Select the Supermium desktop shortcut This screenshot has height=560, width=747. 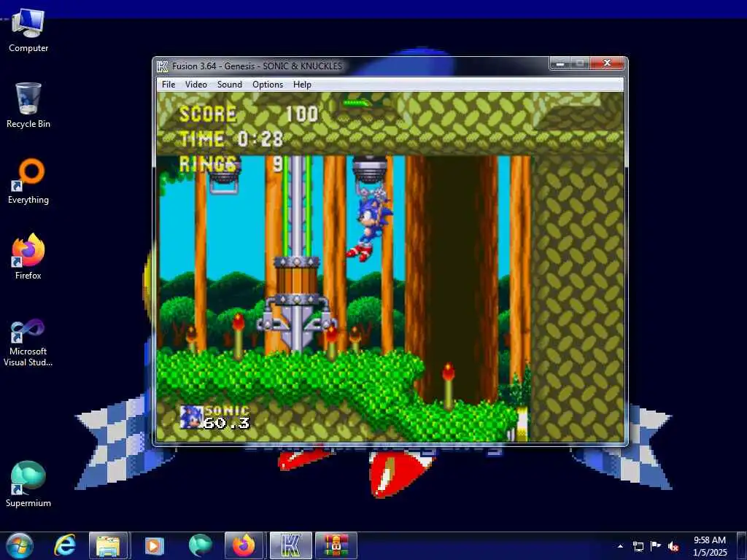[28, 484]
